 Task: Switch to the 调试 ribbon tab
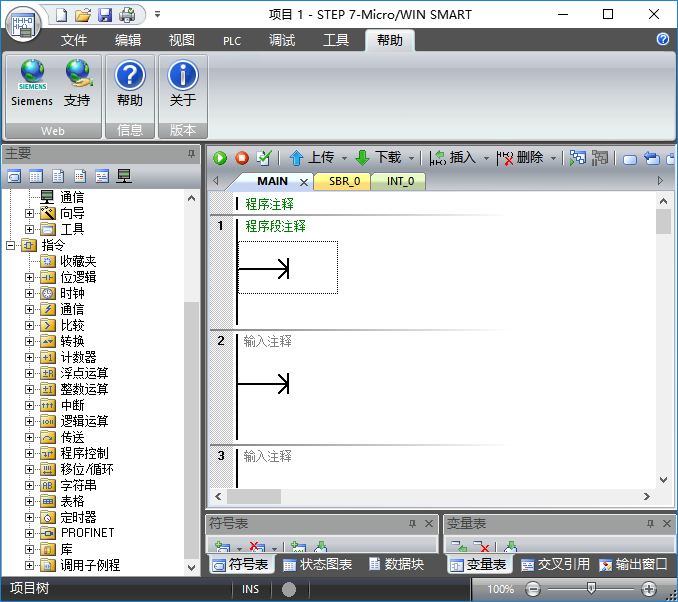282,40
